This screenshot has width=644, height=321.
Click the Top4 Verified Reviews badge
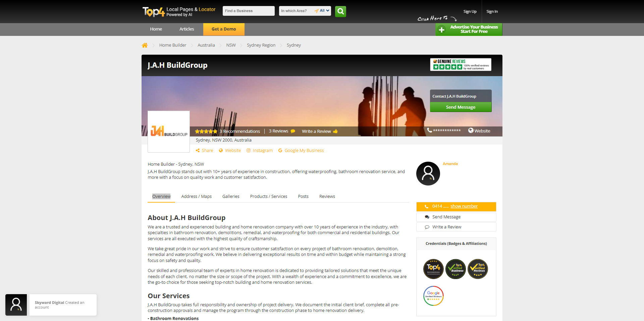(478, 269)
